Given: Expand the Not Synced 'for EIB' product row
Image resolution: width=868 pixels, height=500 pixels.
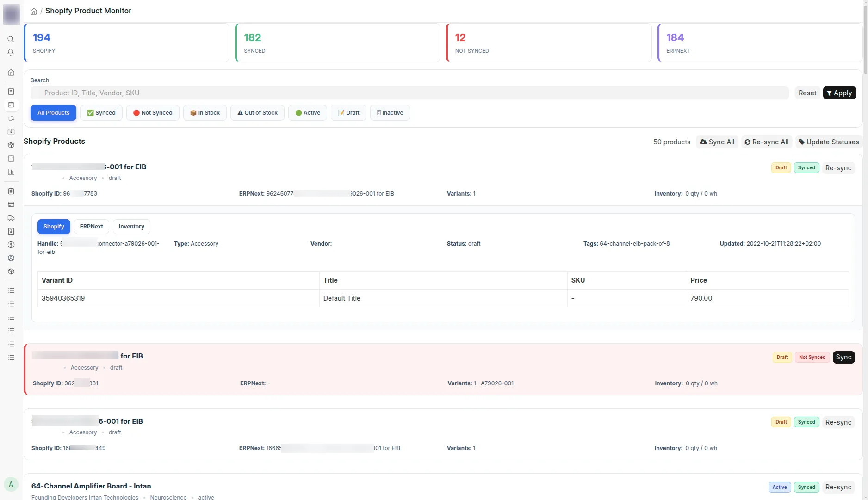Looking at the screenshot, I should (443, 369).
